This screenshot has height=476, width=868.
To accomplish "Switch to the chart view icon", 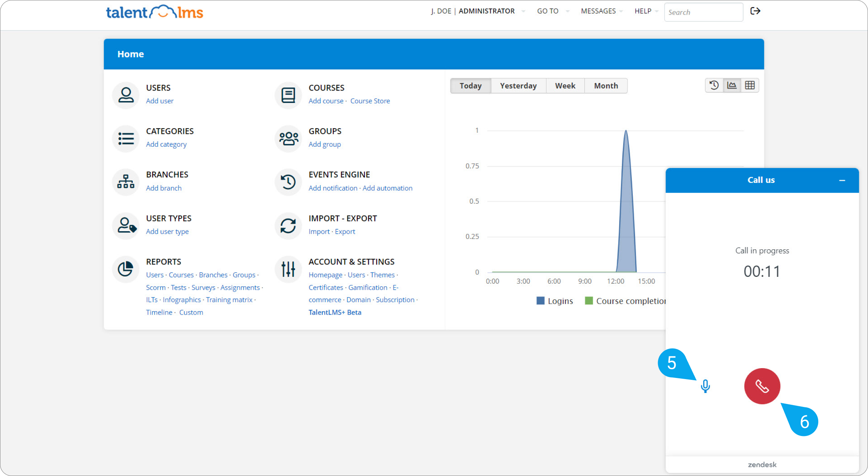I will click(732, 85).
